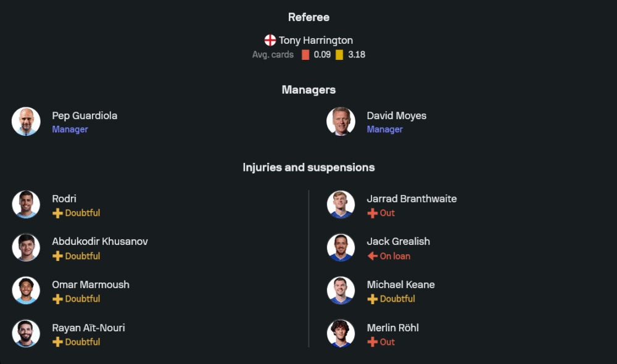Click Omar Marmoush's doubtful cross icon
617x364 pixels.
[57, 299]
